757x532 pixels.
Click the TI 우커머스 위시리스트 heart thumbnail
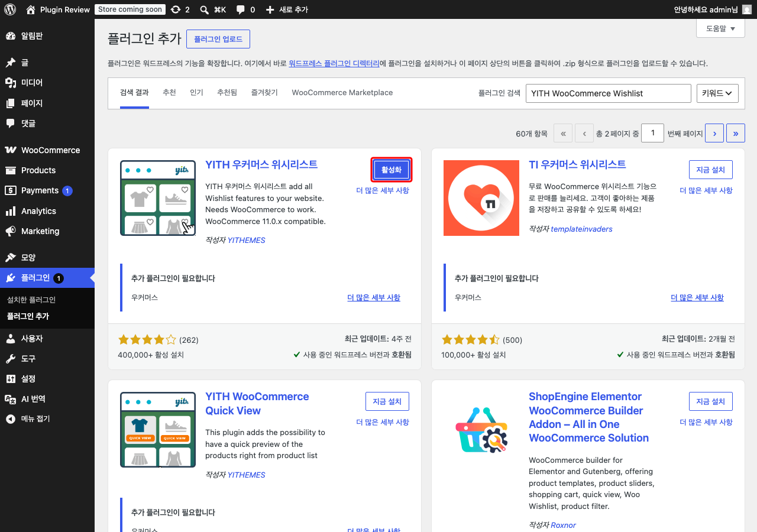(481, 198)
